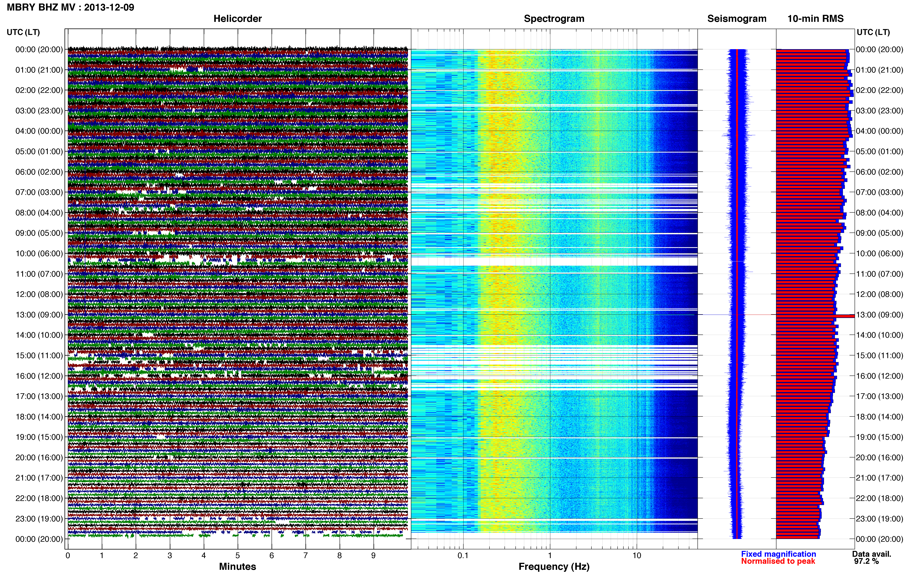Select the right 11:00 (07:00) time label

pos(879,274)
